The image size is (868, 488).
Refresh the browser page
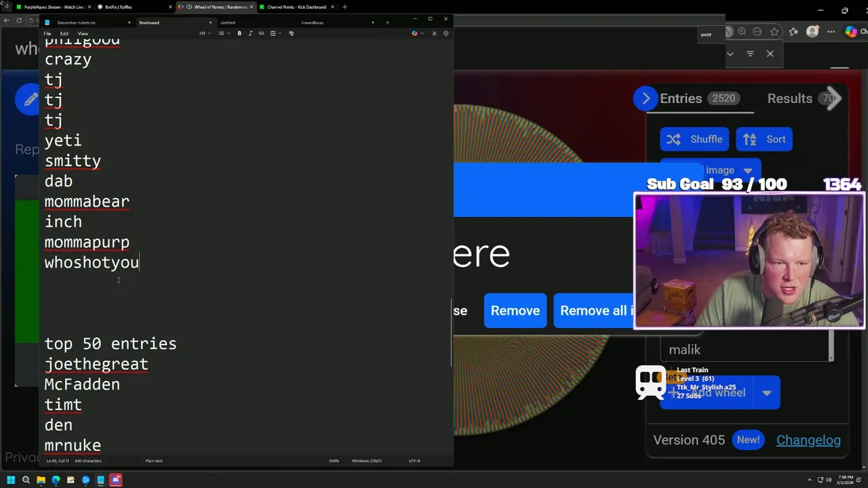coord(20,20)
